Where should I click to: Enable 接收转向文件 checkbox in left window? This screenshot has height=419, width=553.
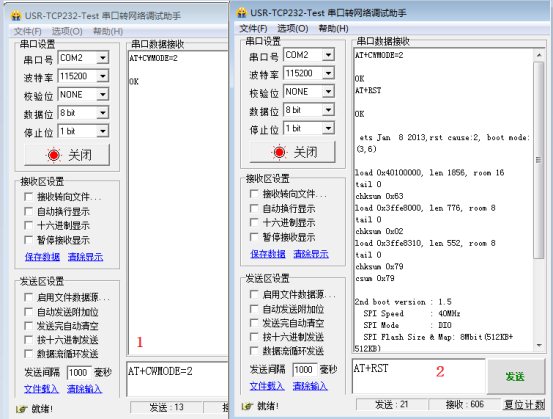tap(28, 197)
